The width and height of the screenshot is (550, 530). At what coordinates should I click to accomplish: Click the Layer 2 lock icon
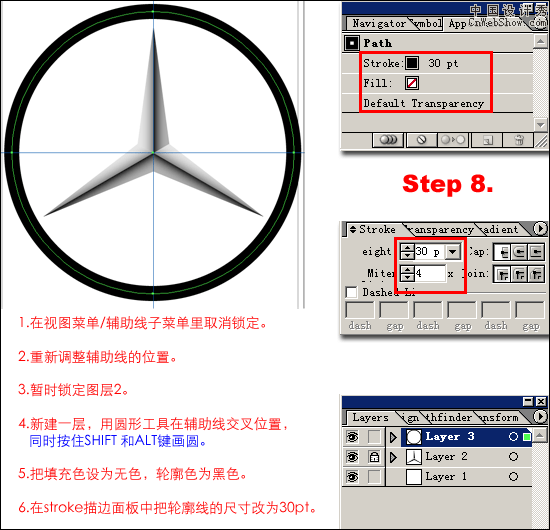click(x=374, y=457)
